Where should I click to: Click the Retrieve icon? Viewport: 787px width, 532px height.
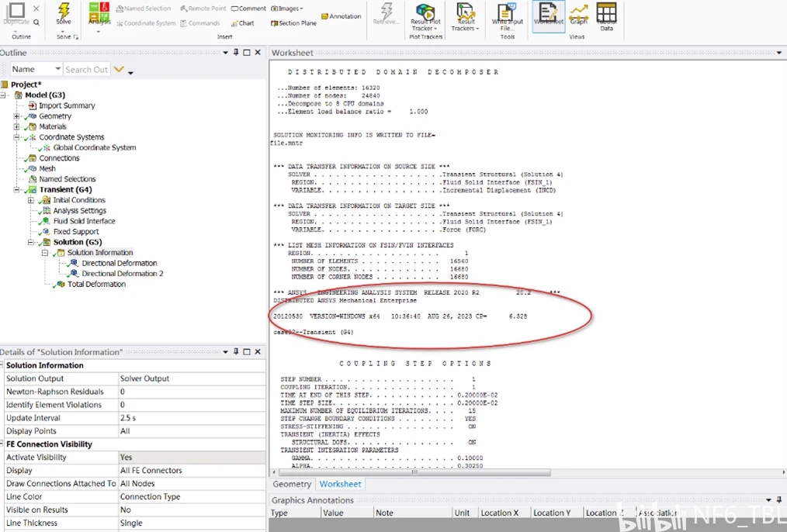[387, 13]
